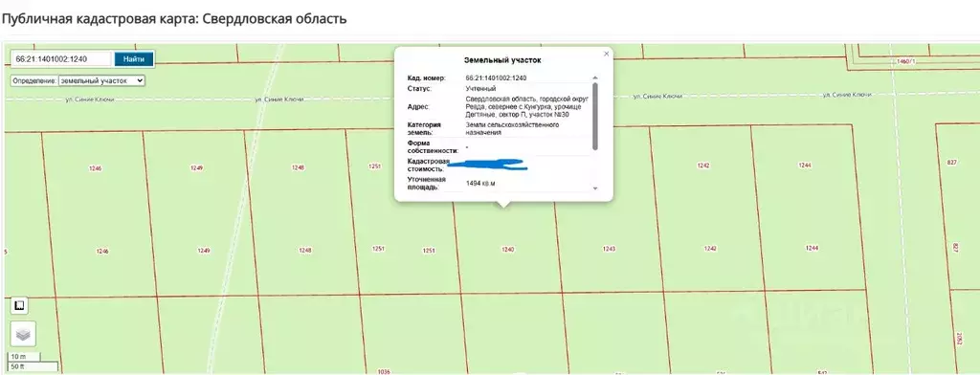The image size is (980, 375).
Task: Select parcel 1243 on the map
Action: coord(609,249)
